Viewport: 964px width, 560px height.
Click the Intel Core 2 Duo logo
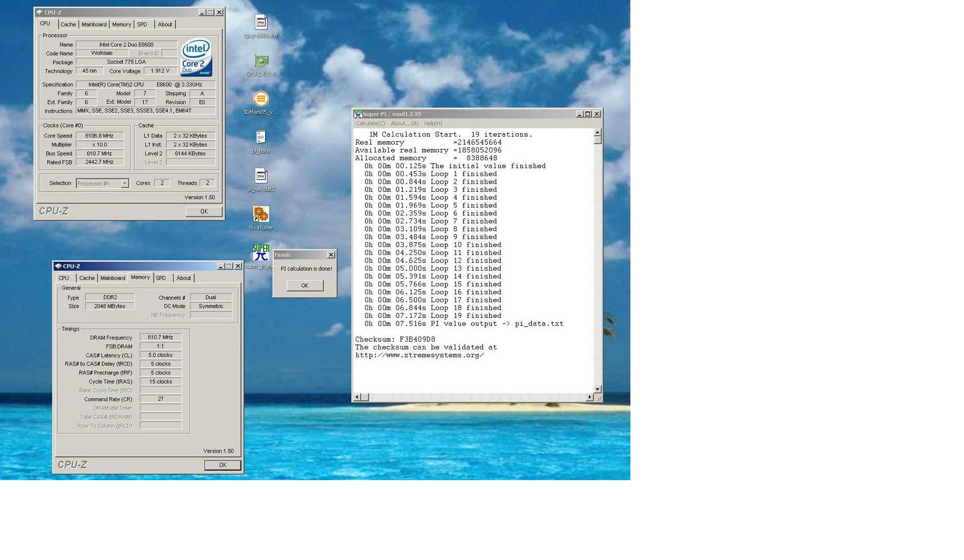pos(197,58)
